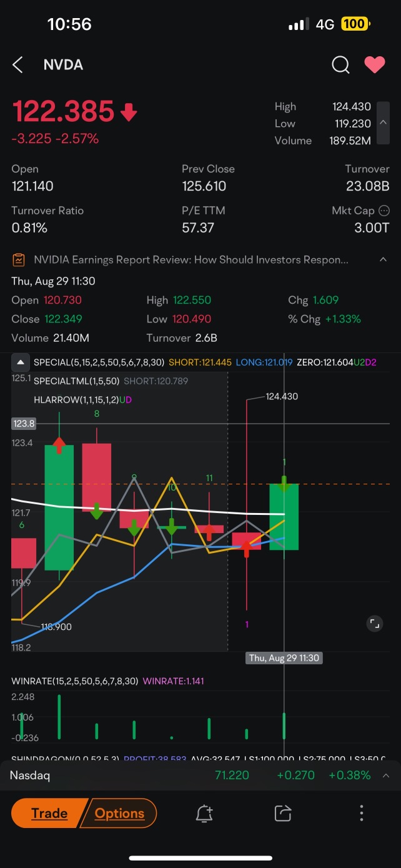Tap the 4G network status indicator

[x=325, y=24]
